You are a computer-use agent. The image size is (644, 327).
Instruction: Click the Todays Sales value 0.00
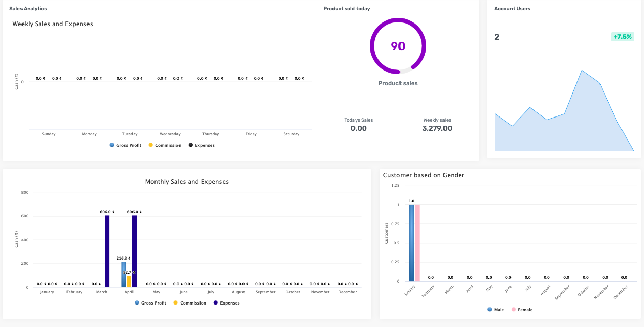click(359, 129)
